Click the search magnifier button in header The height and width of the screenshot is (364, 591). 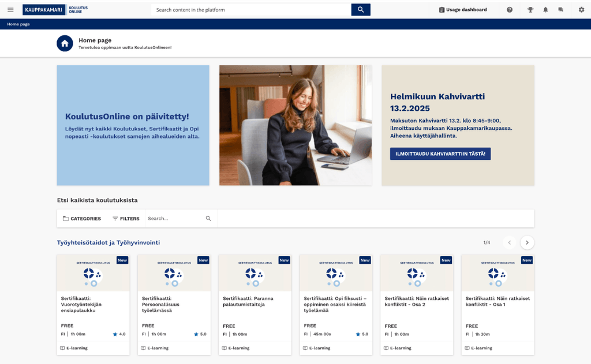361,10
